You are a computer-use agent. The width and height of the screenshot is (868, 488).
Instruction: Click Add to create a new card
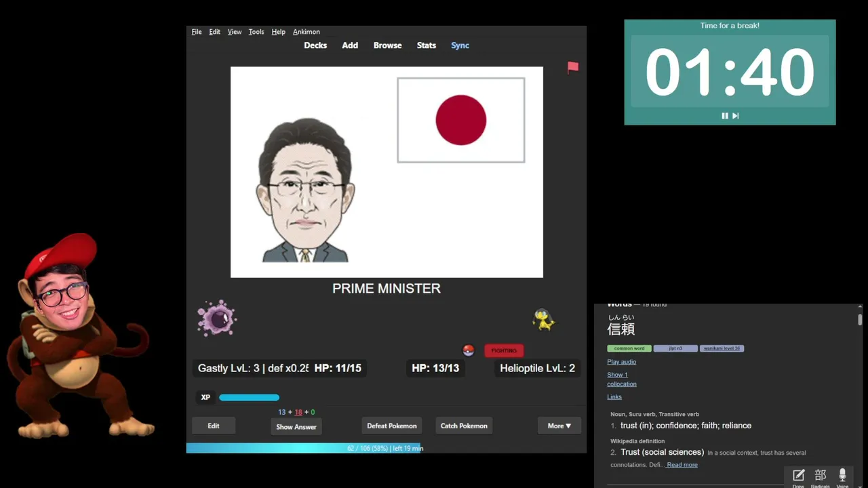(x=350, y=45)
